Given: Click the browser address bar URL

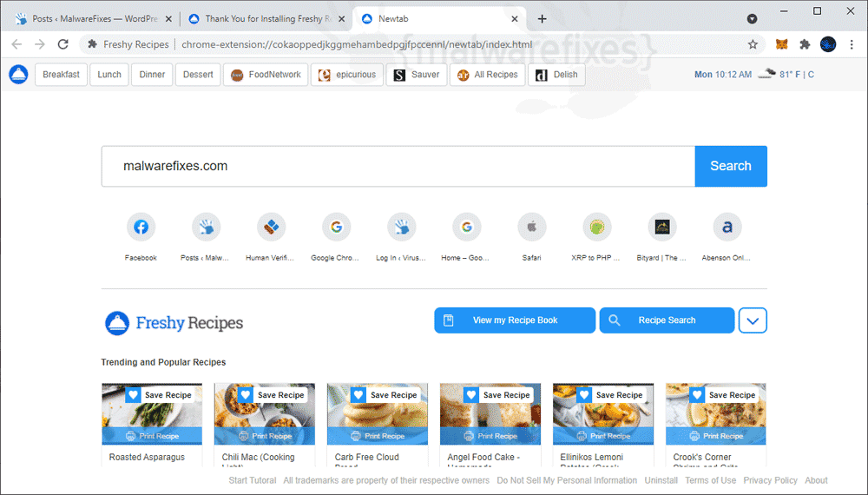Looking at the screenshot, I should click(x=357, y=44).
